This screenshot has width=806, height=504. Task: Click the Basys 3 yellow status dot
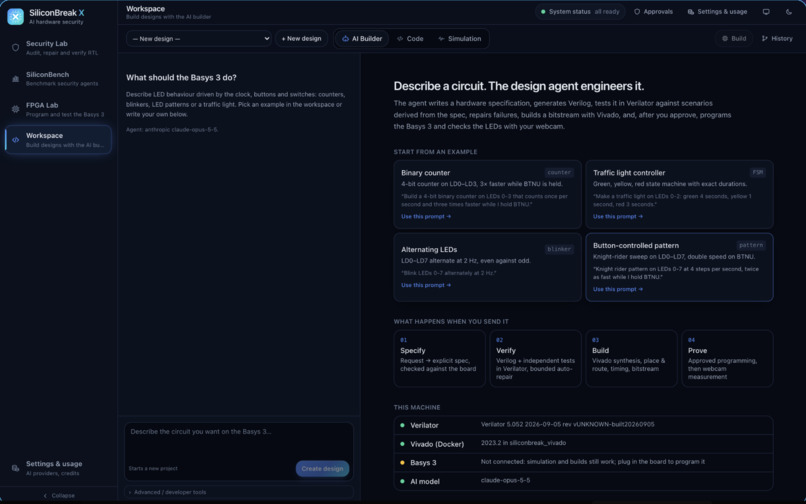pyautogui.click(x=402, y=462)
